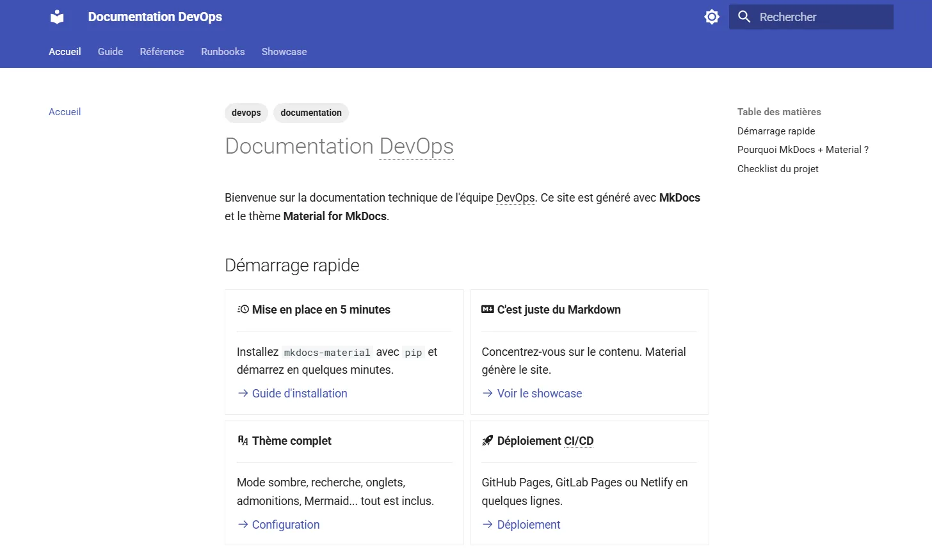Click the documentation tag
The image size is (932, 560).
[310, 113]
